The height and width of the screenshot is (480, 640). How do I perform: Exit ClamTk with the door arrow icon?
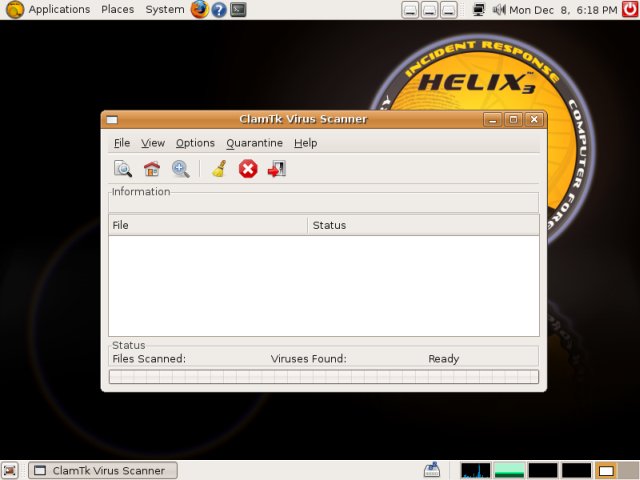click(x=277, y=169)
